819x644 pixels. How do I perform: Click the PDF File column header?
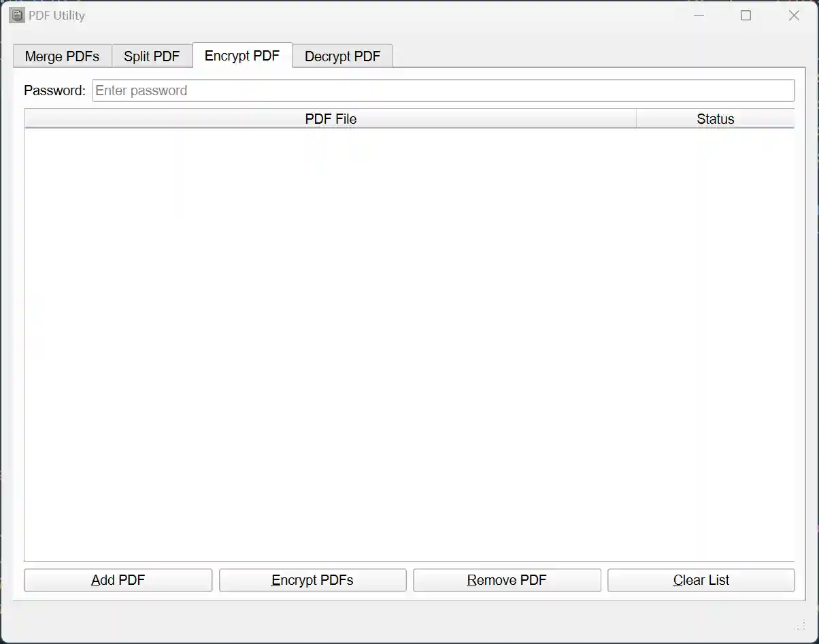331,118
